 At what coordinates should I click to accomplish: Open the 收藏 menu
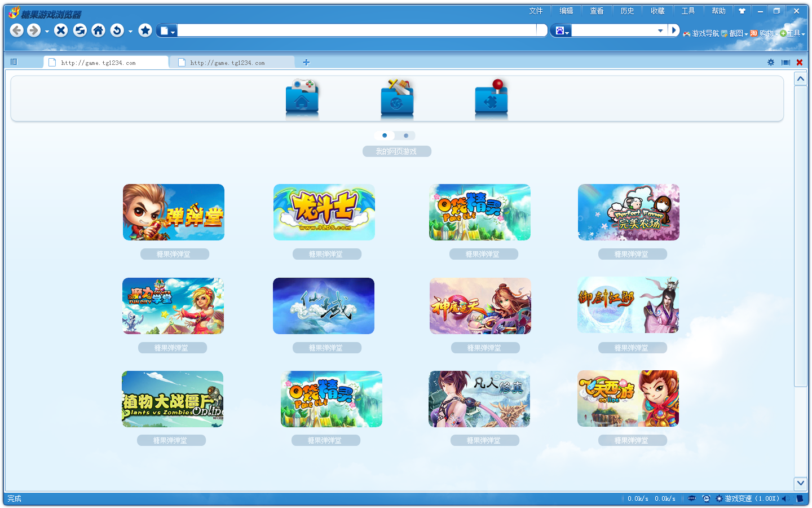(x=658, y=11)
